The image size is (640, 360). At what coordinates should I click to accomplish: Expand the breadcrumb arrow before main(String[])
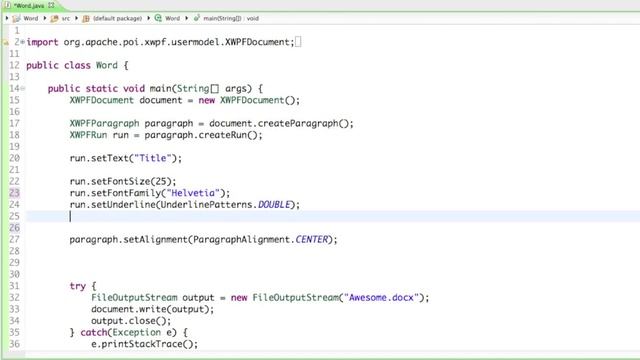pyautogui.click(x=187, y=18)
